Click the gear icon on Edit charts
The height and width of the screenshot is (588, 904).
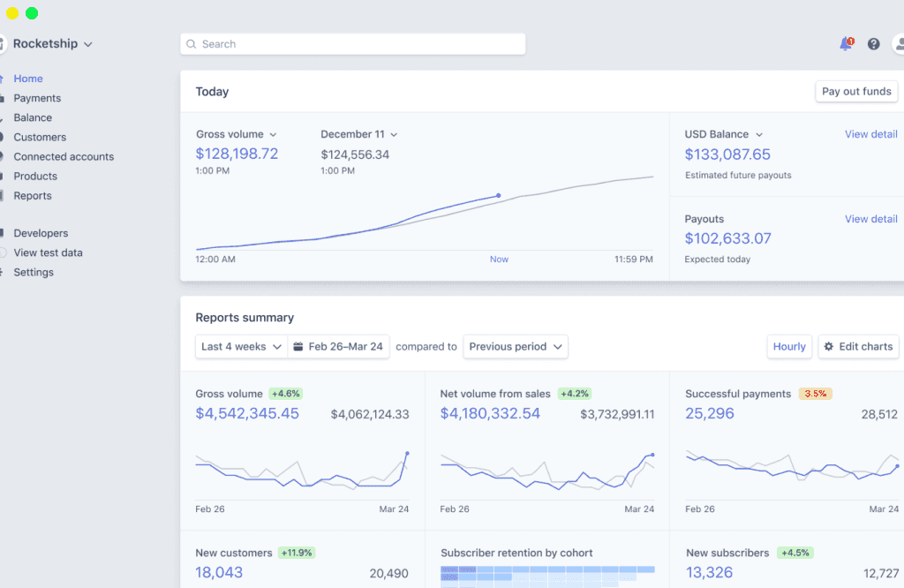(x=828, y=347)
